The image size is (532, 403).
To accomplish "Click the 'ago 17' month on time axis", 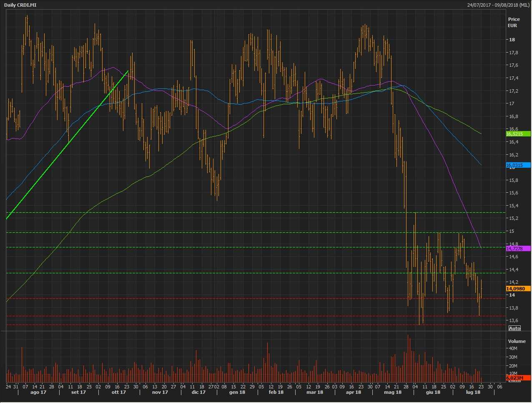I will point(38,392).
